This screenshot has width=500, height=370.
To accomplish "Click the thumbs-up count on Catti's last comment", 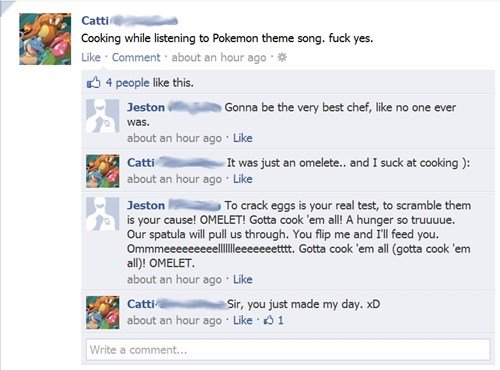I will point(274,320).
